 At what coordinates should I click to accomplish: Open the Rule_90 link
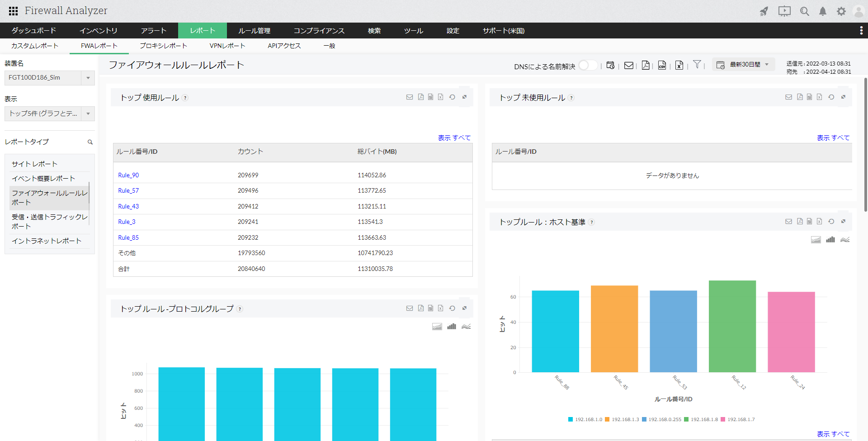(128, 175)
